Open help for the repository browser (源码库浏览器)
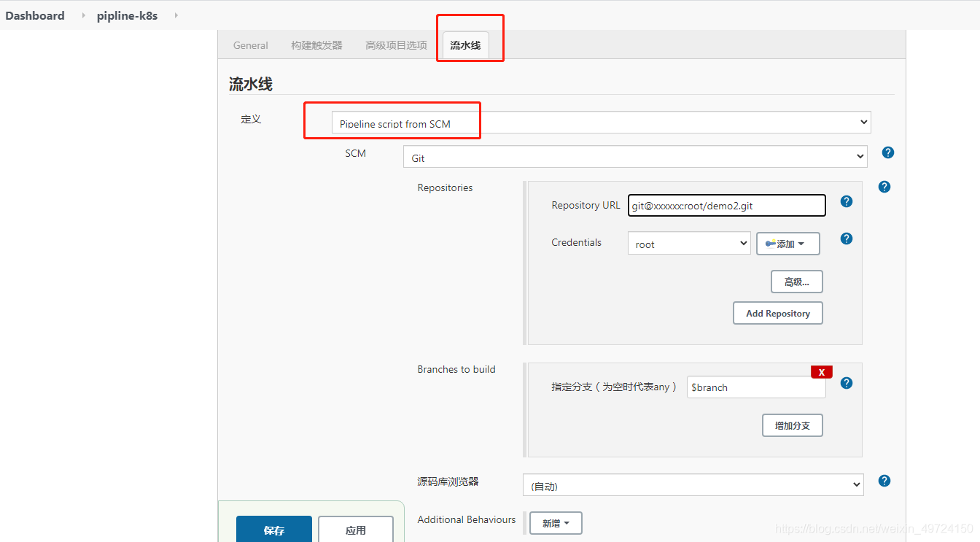This screenshot has width=980, height=542. [884, 481]
